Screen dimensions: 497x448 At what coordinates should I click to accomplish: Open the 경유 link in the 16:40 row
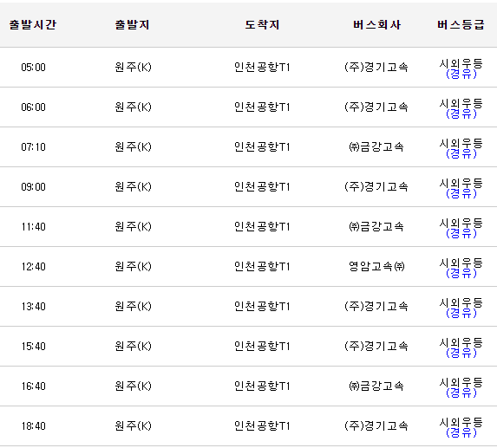coord(461,393)
